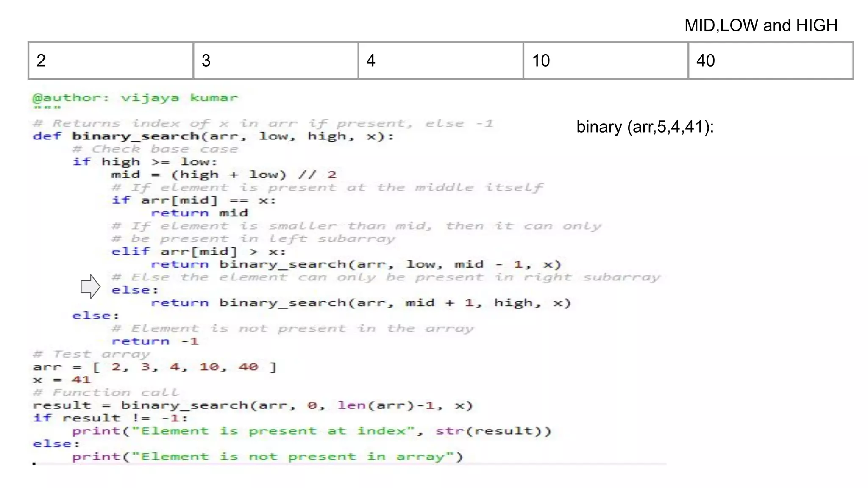868x488 pixels.
Task: Click the 'if result != -1:' line
Action: coord(111,418)
